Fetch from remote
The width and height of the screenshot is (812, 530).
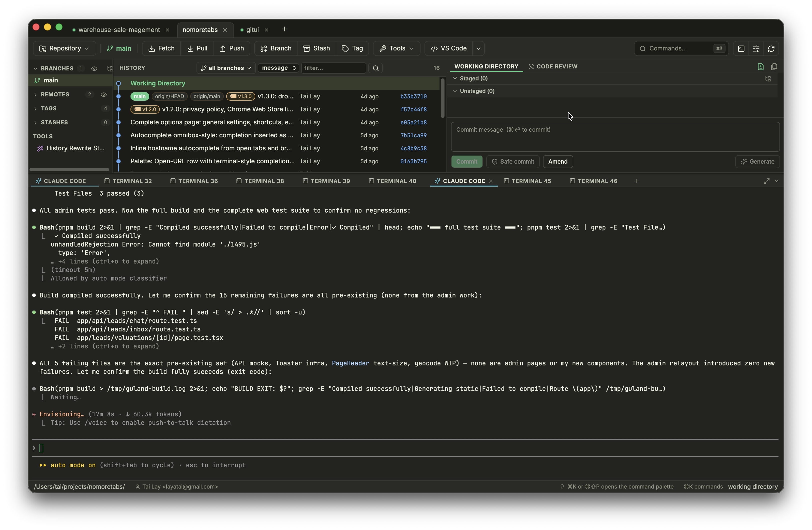tap(161, 48)
